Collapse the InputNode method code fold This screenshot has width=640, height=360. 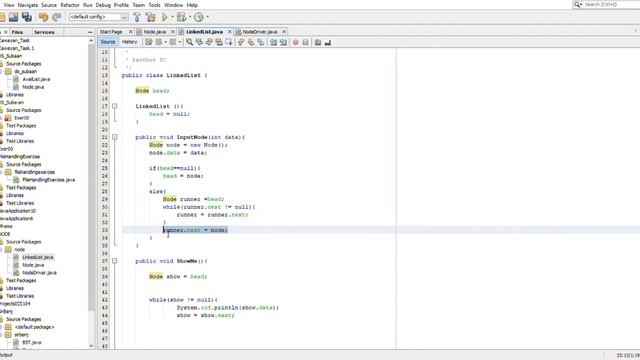pyautogui.click(x=115, y=137)
